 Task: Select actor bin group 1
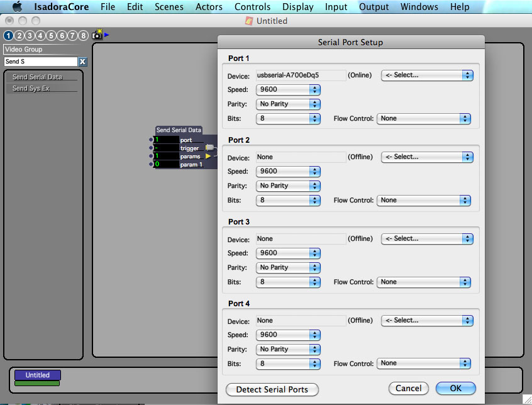click(8, 36)
